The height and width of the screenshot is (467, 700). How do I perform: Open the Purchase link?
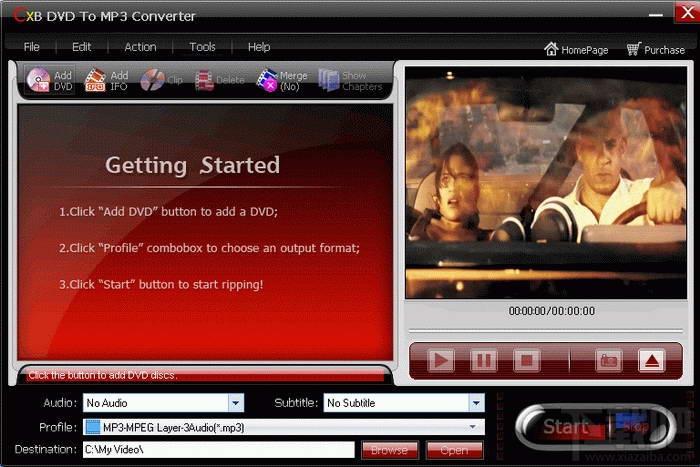655,49
